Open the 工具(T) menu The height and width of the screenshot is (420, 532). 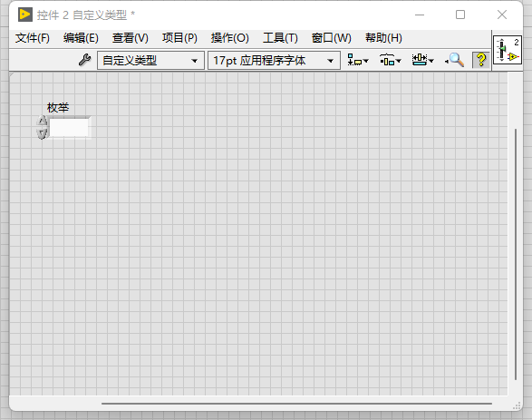[x=280, y=38]
